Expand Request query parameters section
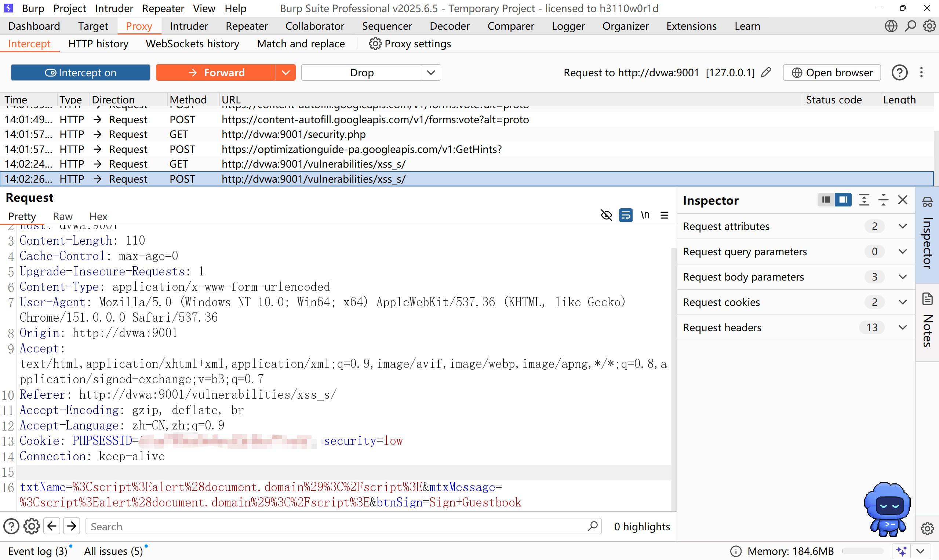Screen dimensions: 939x560 point(903,252)
